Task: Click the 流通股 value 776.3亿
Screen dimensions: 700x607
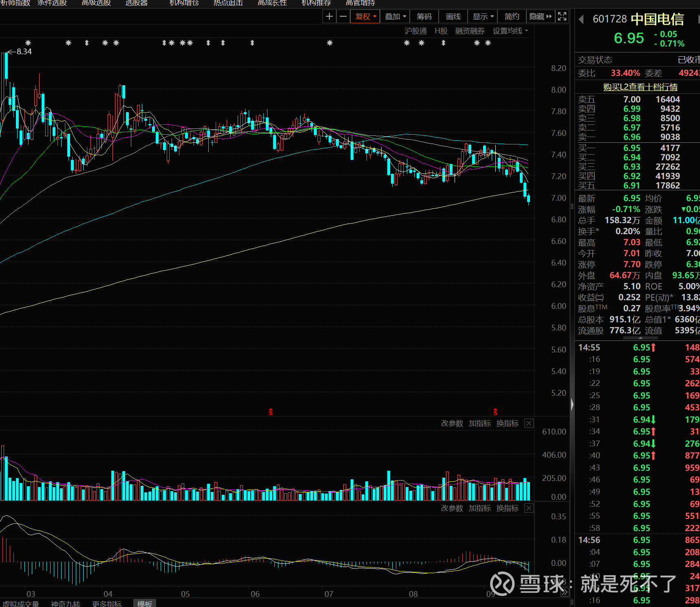Action: pyautogui.click(x=625, y=330)
